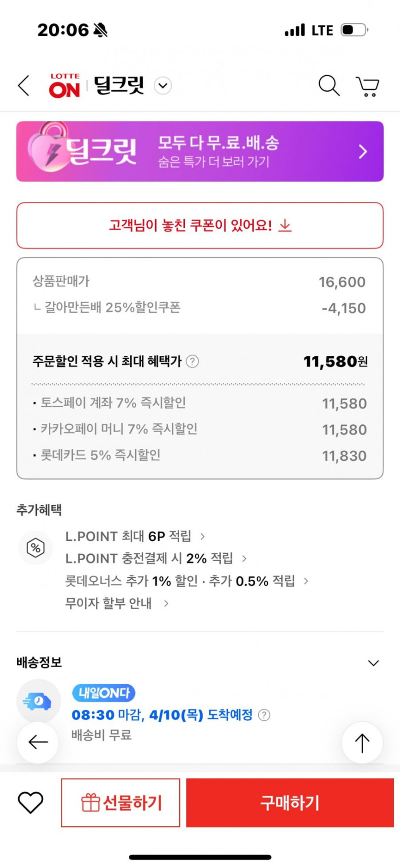The image size is (400, 868).
Task: Open L.POINT 충전결제 시 2% 적립
Action: (156, 559)
